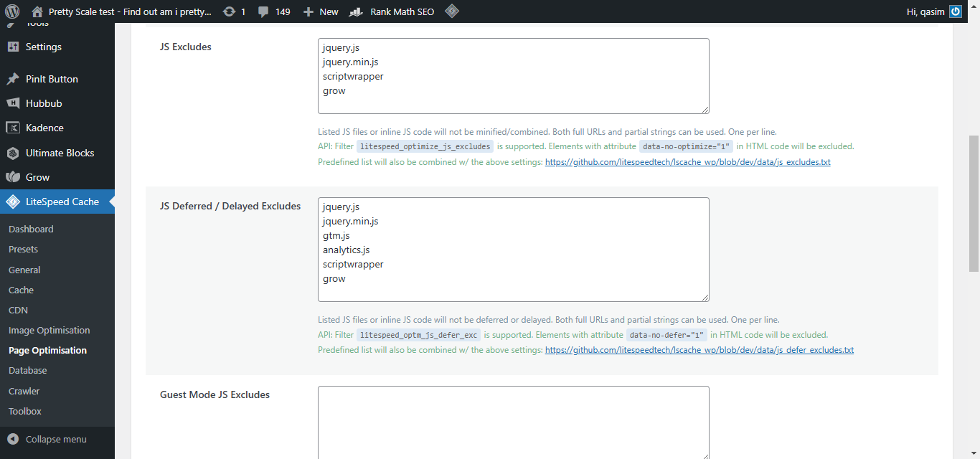Add new content via New button
The height and width of the screenshot is (459, 980).
tap(321, 11)
